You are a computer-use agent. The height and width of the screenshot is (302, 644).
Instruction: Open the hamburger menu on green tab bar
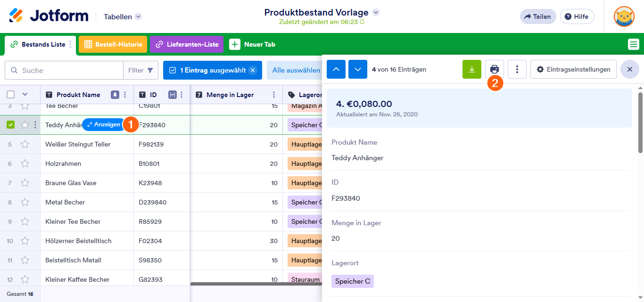(x=633, y=44)
